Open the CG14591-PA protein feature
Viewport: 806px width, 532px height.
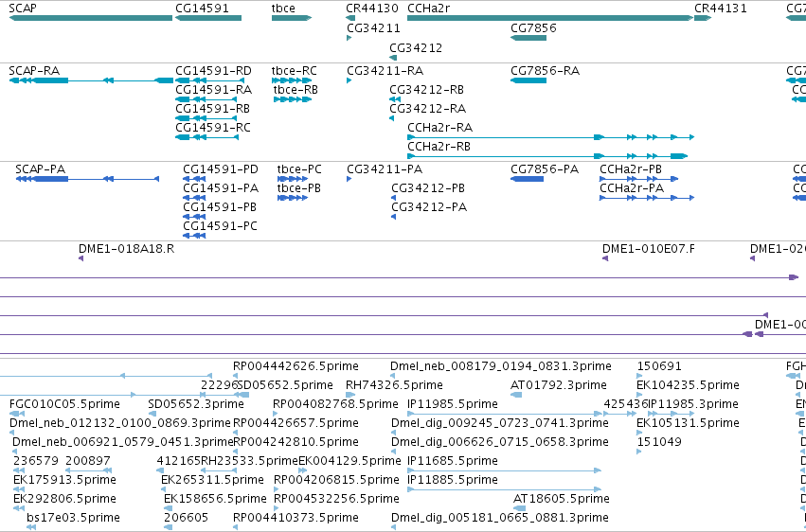194,198
